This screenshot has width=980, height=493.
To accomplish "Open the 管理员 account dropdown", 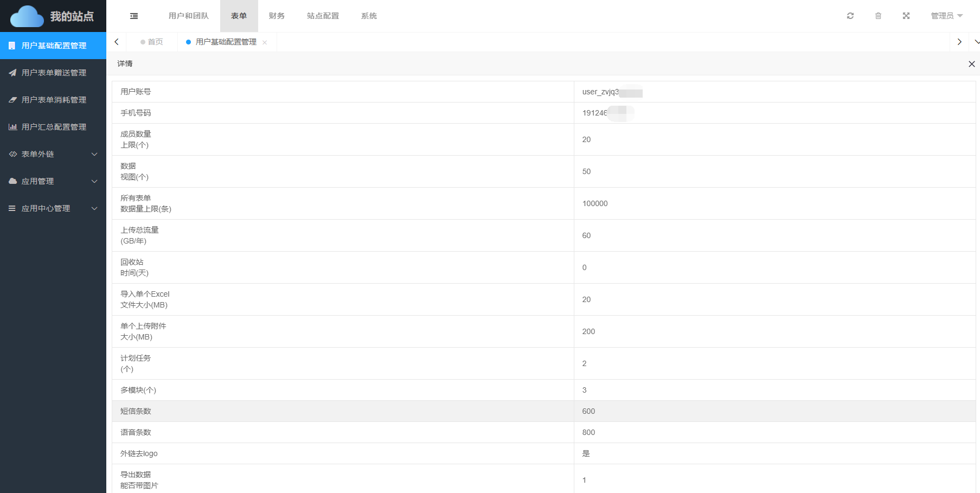I will tap(946, 16).
